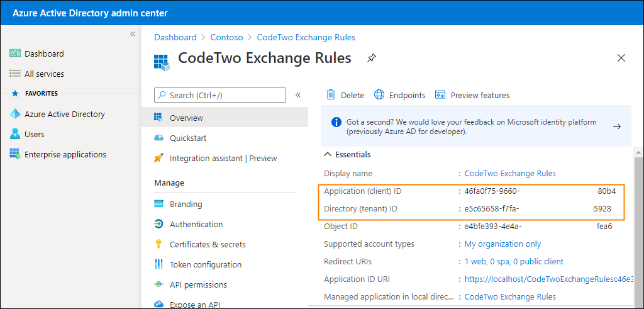Click the Preview features icon
Screen dimensions: 644x309
click(440, 95)
